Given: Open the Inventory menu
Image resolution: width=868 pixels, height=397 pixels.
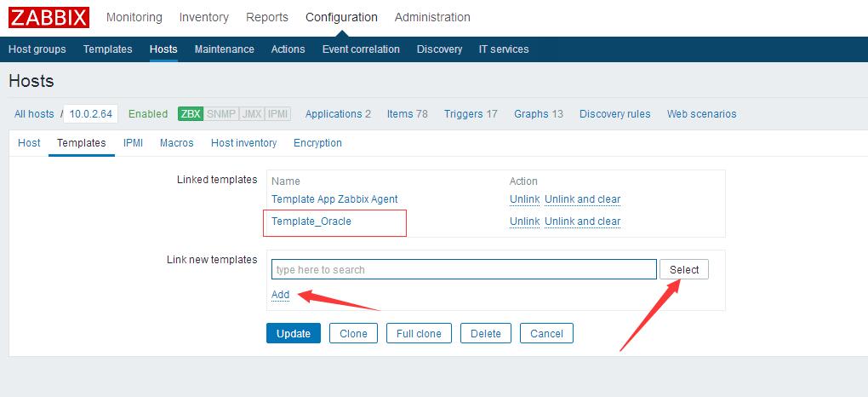Looking at the screenshot, I should pyautogui.click(x=203, y=17).
